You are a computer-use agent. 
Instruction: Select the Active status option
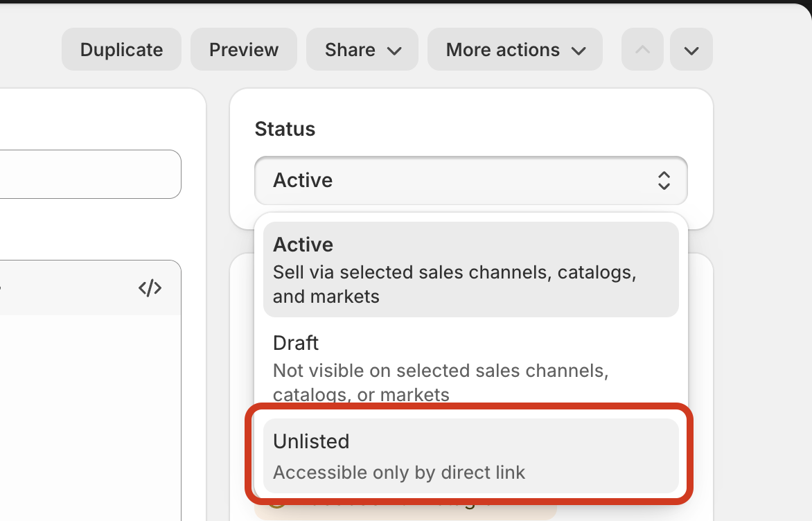pyautogui.click(x=470, y=270)
